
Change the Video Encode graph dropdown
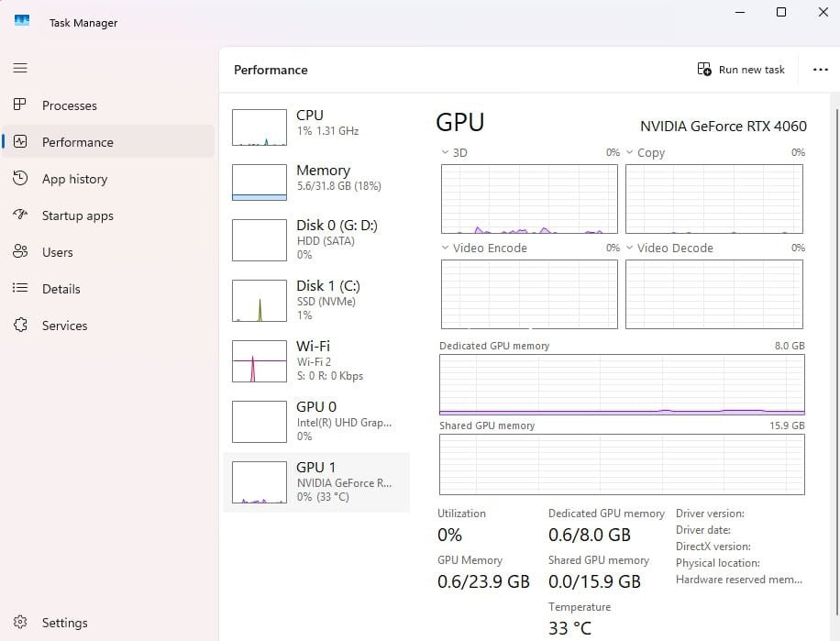point(446,249)
